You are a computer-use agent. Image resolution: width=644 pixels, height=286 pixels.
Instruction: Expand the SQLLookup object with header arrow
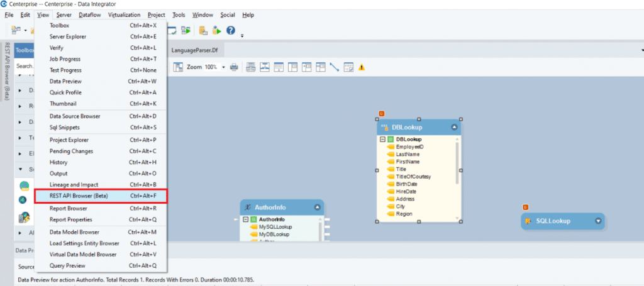coord(598,221)
